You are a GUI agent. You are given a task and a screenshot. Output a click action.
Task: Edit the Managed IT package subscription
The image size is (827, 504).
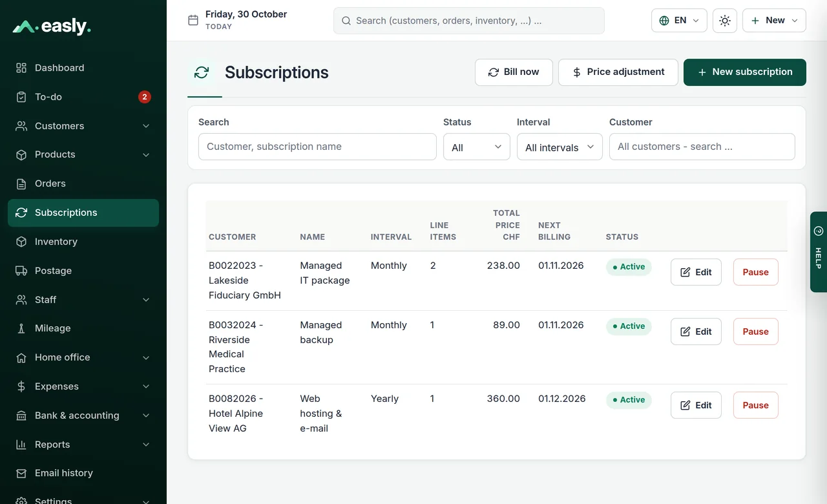pos(696,272)
